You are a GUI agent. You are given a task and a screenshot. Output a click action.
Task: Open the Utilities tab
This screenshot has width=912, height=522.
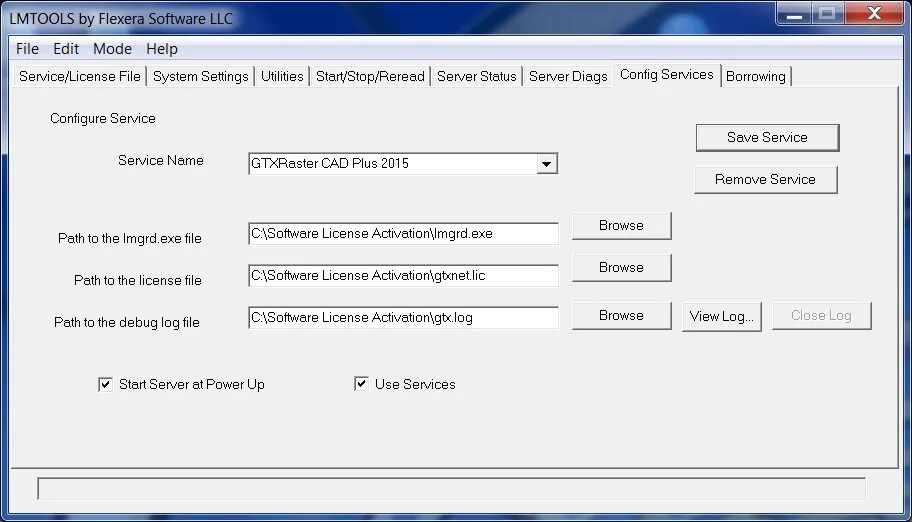pyautogui.click(x=282, y=76)
